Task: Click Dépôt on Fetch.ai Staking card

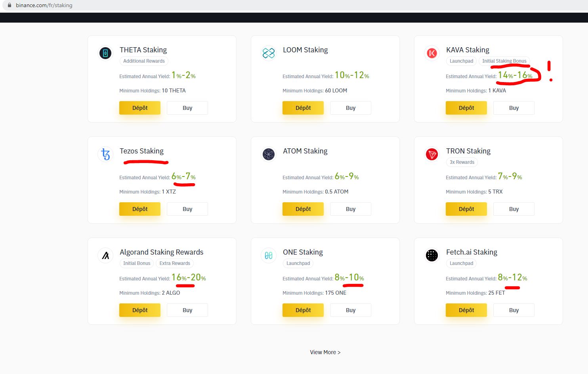Action: point(466,310)
